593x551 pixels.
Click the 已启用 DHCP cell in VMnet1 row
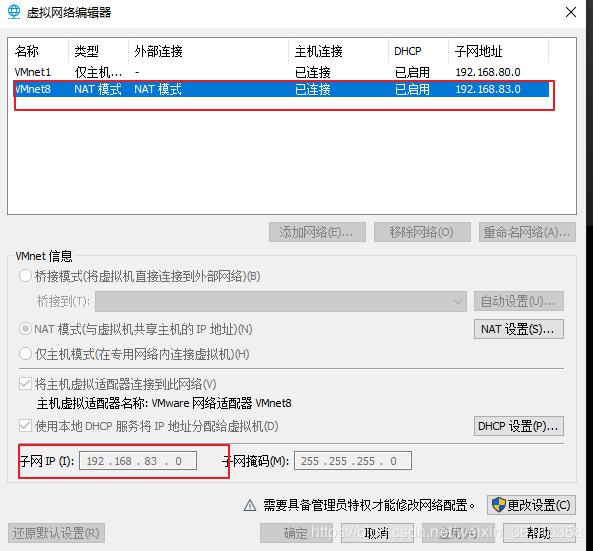pyautogui.click(x=412, y=72)
